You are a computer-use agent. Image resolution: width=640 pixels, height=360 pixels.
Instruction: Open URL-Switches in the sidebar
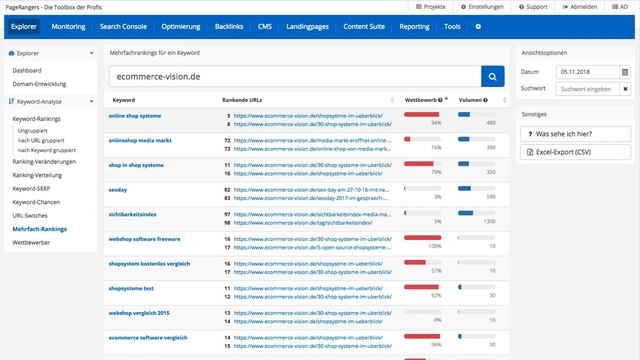click(30, 216)
